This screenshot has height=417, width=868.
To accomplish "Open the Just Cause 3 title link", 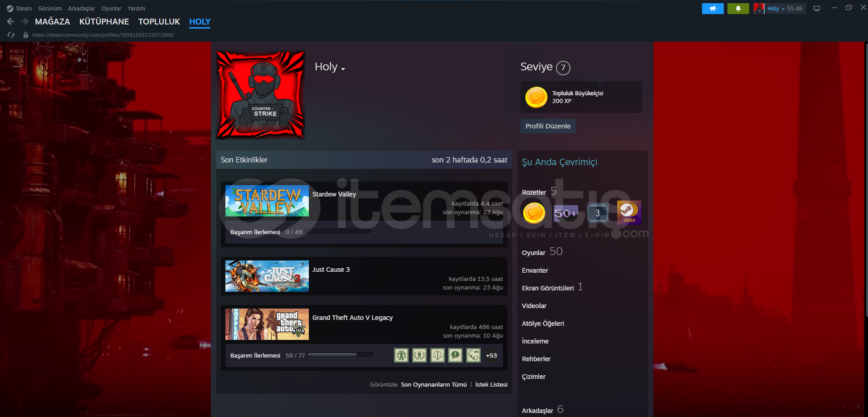I will pos(331,270).
